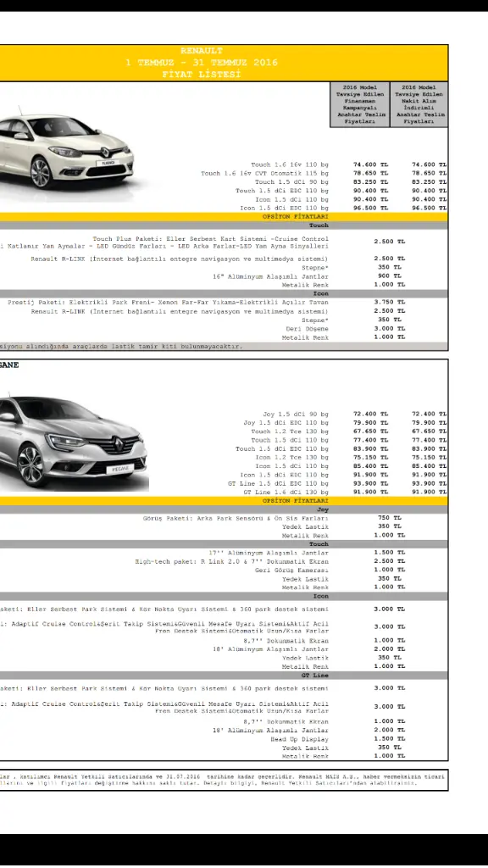Click the 3.750 TL price value
The height and width of the screenshot is (868, 488).
click(x=390, y=303)
